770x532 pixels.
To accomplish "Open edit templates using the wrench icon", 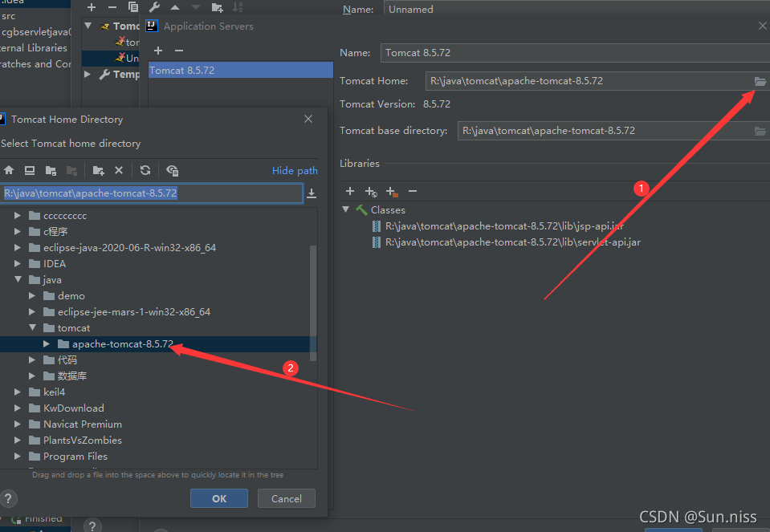I will (x=155, y=7).
